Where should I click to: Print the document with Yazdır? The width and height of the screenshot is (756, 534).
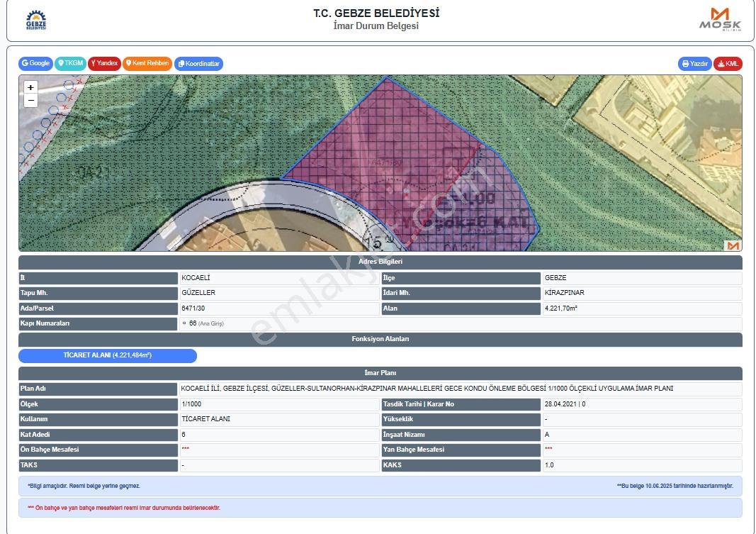(695, 64)
